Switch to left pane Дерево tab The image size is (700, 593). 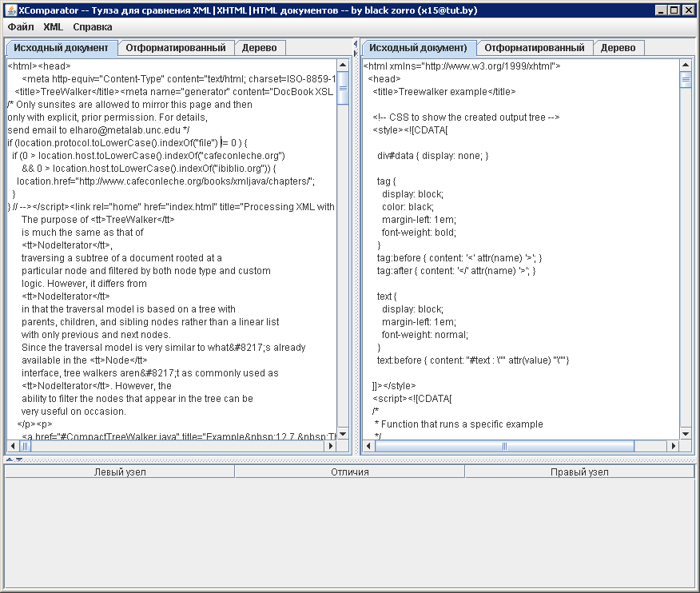coord(260,48)
